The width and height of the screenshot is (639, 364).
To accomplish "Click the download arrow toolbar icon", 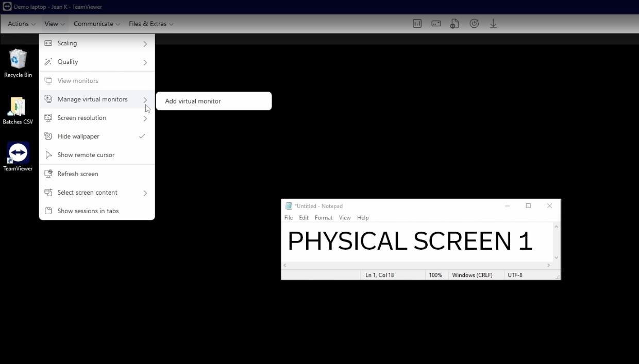I will (493, 24).
